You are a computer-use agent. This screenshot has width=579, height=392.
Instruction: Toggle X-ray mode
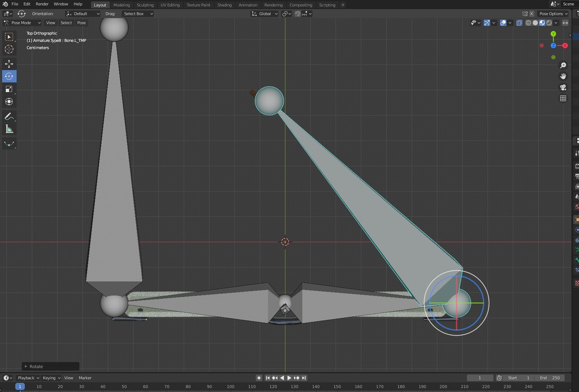519,23
